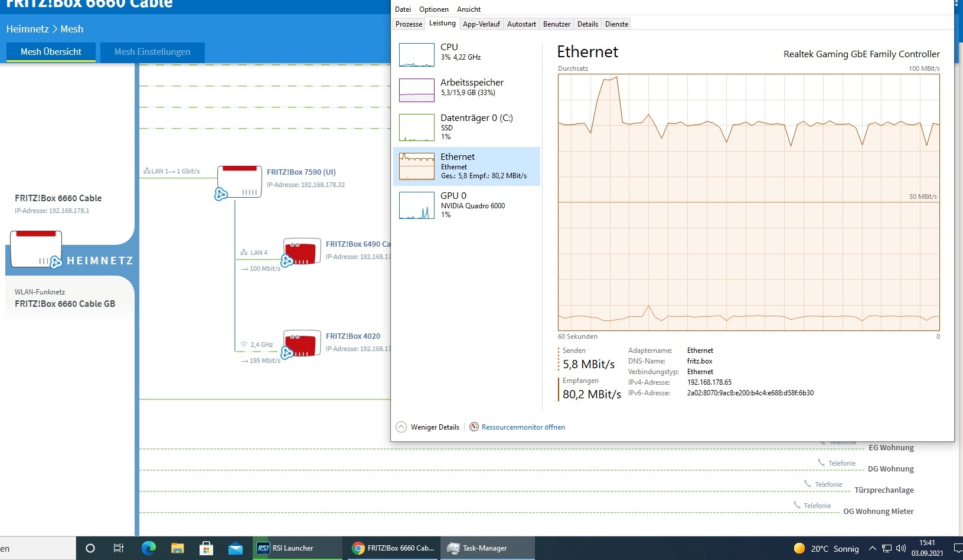The image size is (963, 560).
Task: Click the Telefonie handset icon for DG Wohnung
Action: (x=821, y=463)
